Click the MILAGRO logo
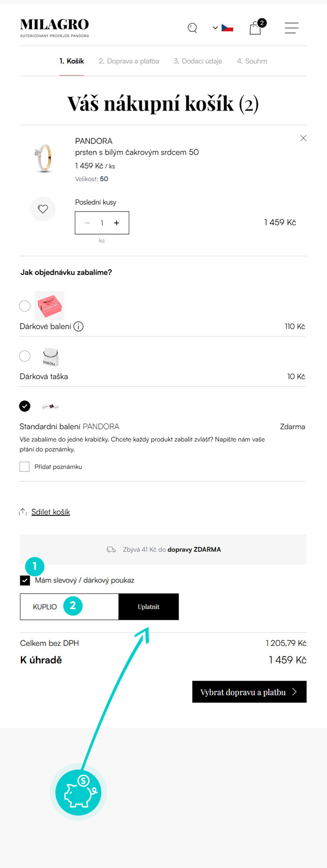This screenshot has height=868, width=327. click(54, 27)
